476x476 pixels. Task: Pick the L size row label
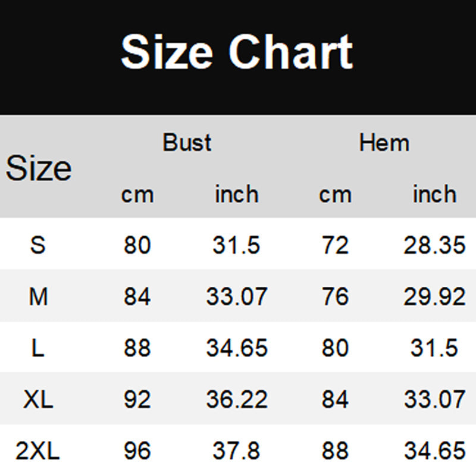pos(38,348)
